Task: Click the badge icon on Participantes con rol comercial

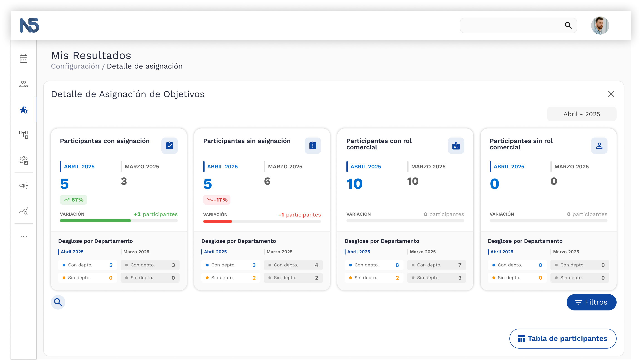Action: [x=456, y=145]
